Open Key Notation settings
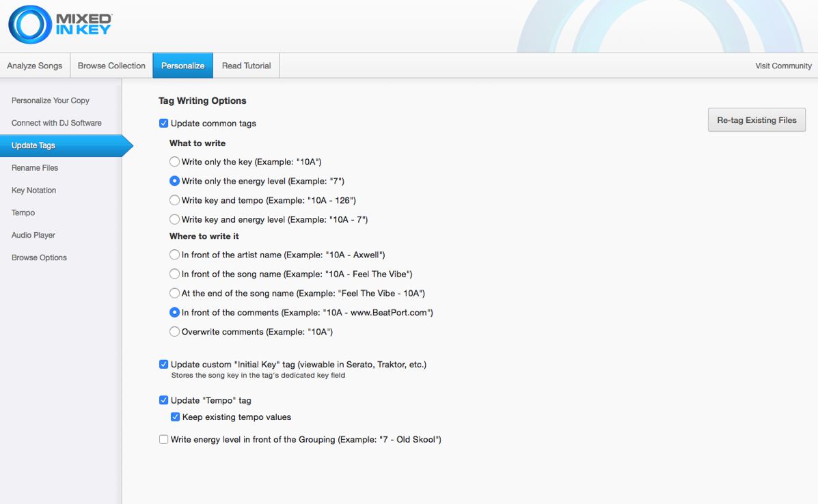The height and width of the screenshot is (504, 818). (x=34, y=191)
